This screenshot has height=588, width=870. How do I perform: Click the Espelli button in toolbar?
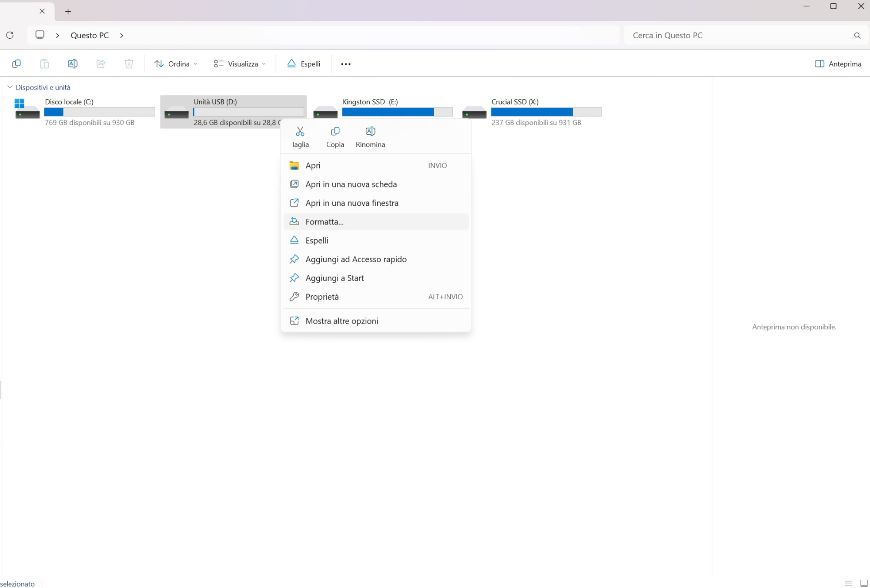304,64
